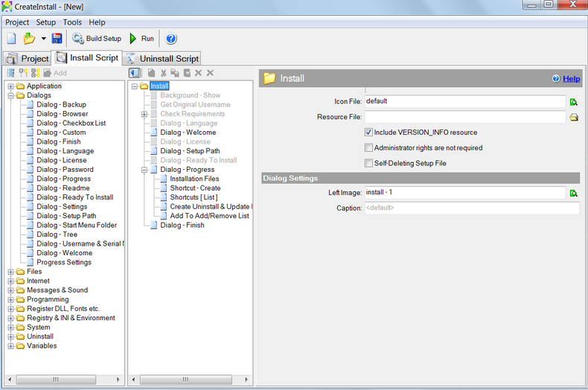Click the Copy icon in script toolbar
Screen dimensions: 588x390
(175, 73)
